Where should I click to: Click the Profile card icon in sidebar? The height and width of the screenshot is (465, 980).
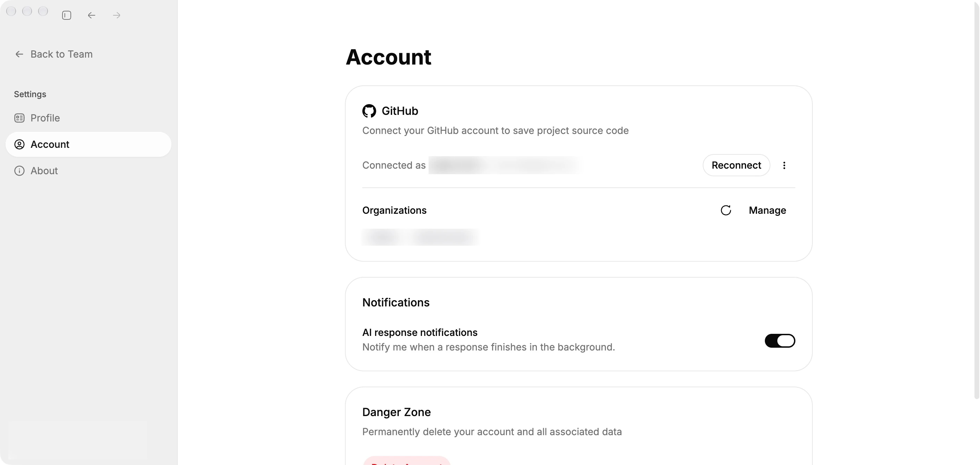tap(19, 118)
